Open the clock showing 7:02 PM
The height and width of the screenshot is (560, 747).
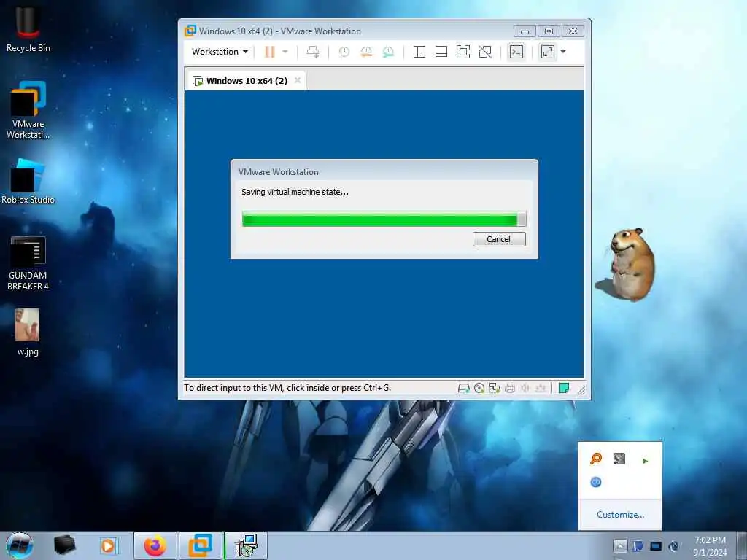pos(710,545)
